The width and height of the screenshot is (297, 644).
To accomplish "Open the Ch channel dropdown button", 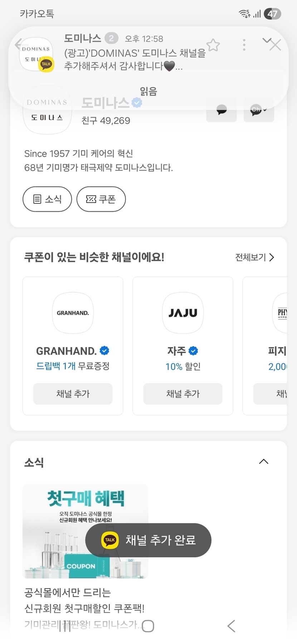I will click(259, 110).
